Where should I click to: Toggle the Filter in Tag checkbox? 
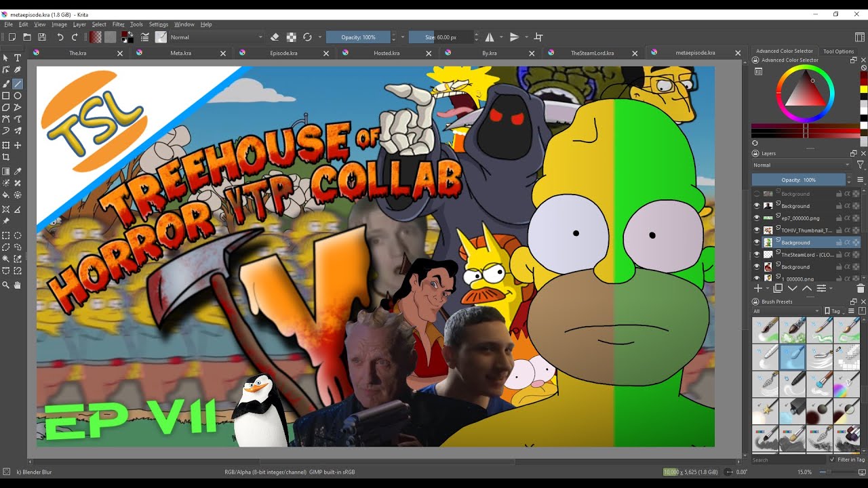coord(833,460)
